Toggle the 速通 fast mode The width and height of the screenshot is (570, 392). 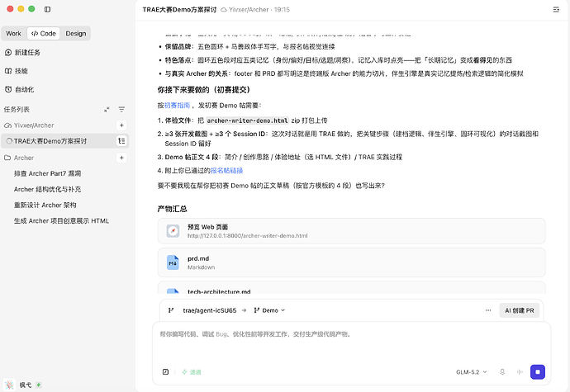coord(192,371)
